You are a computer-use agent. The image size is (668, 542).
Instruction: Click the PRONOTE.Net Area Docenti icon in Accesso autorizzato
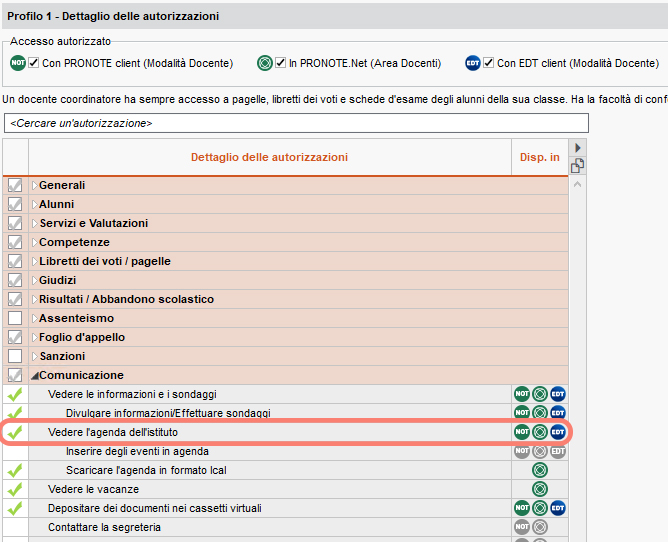tap(265, 63)
